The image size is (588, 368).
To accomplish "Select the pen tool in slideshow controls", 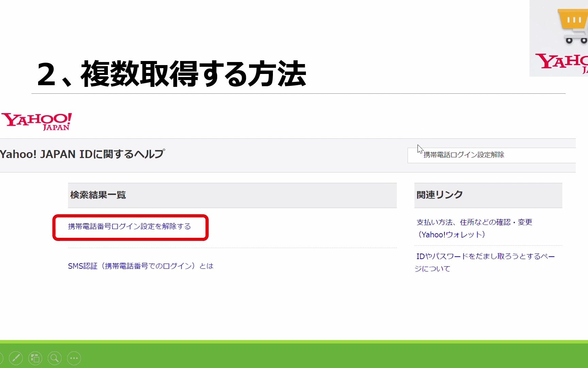I will click(x=16, y=358).
